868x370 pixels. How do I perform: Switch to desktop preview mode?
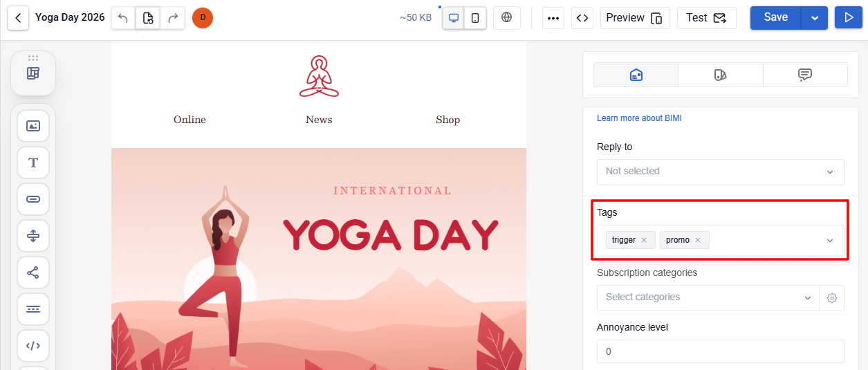click(x=454, y=18)
